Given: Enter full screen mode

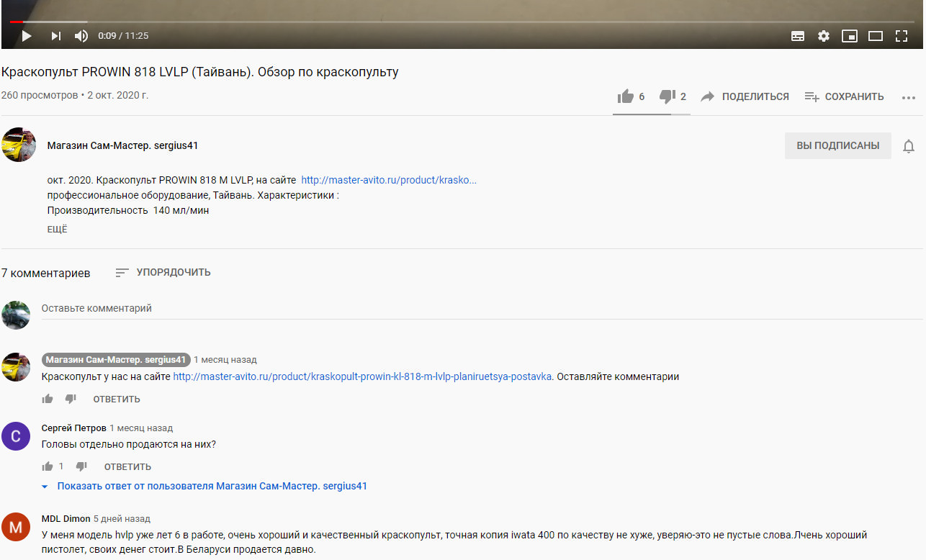Looking at the screenshot, I should click(x=902, y=36).
